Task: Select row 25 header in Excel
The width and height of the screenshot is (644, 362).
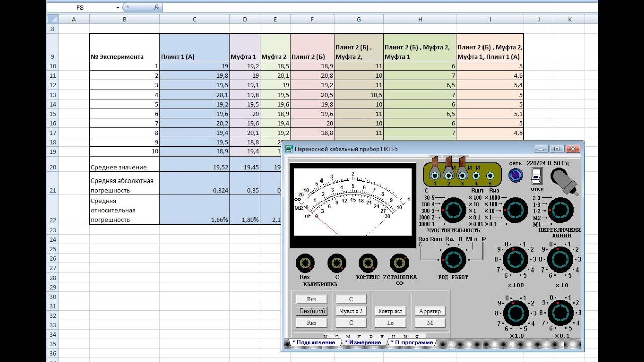Action: 52,249
